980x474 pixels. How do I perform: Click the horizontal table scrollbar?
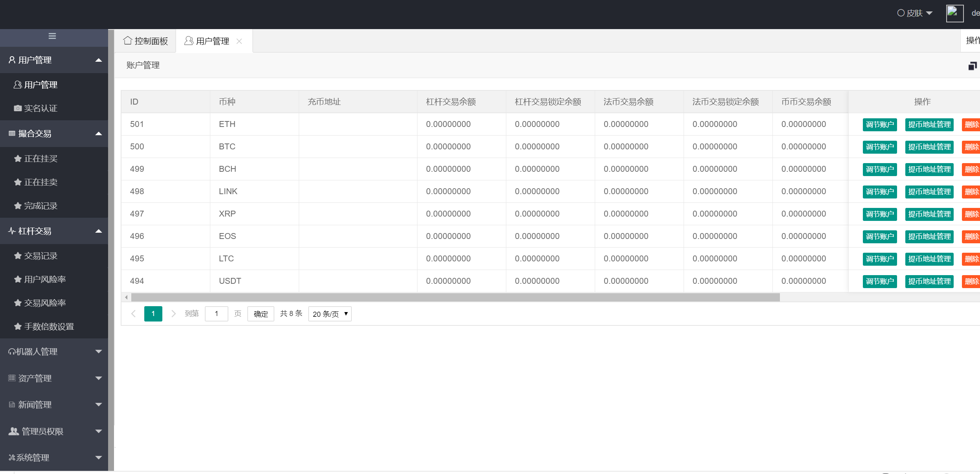pyautogui.click(x=455, y=298)
